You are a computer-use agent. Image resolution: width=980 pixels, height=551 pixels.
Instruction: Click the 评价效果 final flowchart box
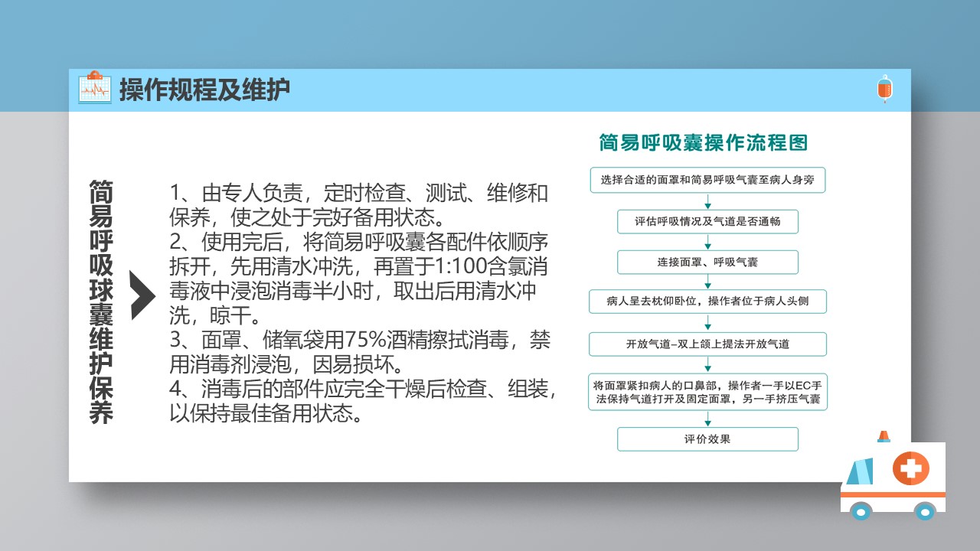tap(707, 439)
